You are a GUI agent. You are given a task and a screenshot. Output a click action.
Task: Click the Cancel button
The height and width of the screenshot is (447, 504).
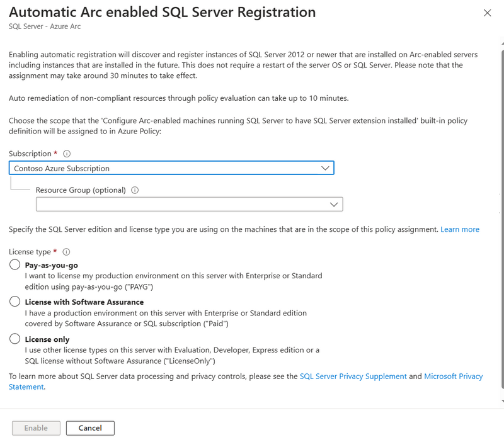90,428
